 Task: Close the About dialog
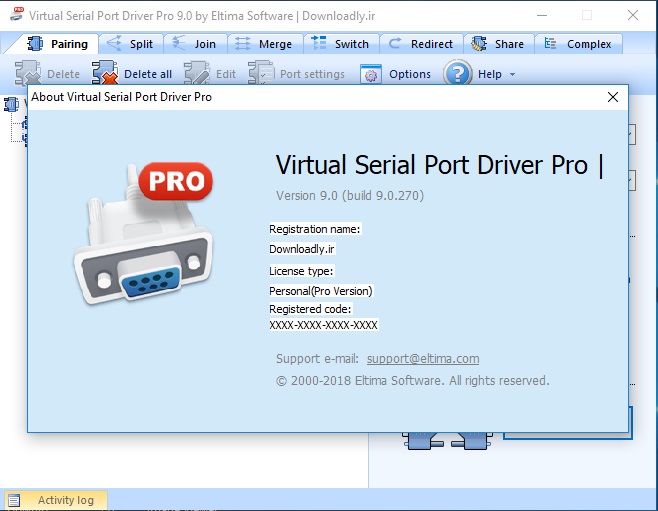[x=613, y=97]
